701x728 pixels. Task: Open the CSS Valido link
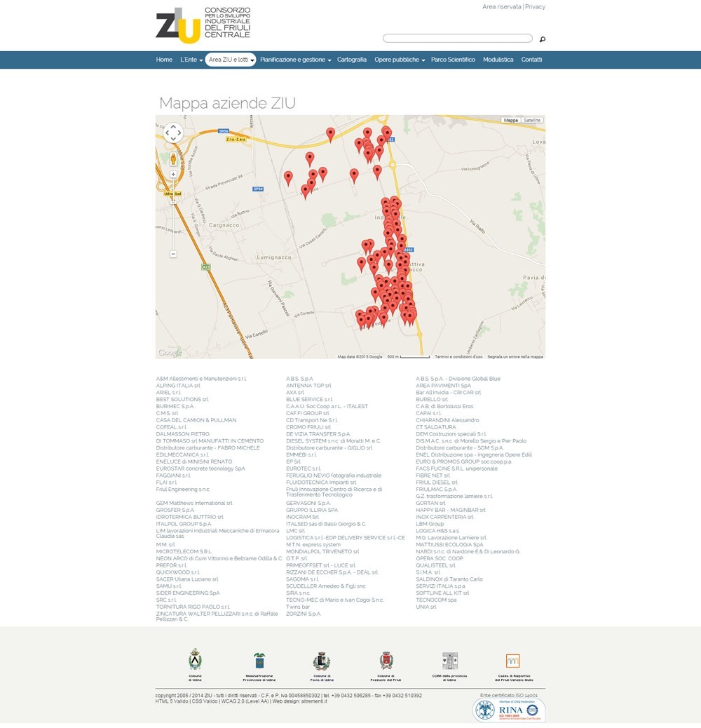pyautogui.click(x=204, y=701)
